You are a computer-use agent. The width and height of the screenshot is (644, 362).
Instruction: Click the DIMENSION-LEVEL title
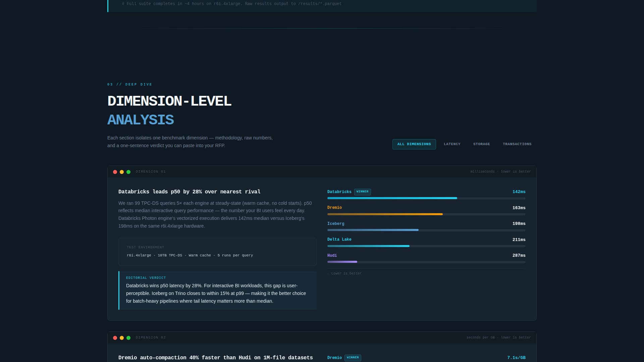[x=169, y=101]
